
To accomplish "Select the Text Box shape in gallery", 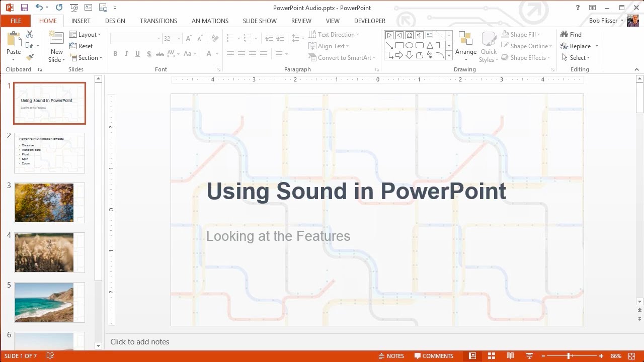I will point(429,35).
